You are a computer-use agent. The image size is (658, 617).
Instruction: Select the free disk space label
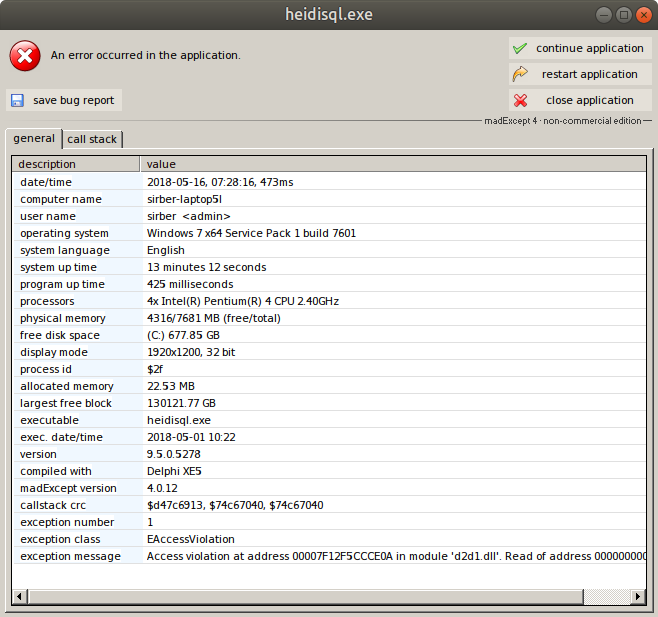coord(60,335)
